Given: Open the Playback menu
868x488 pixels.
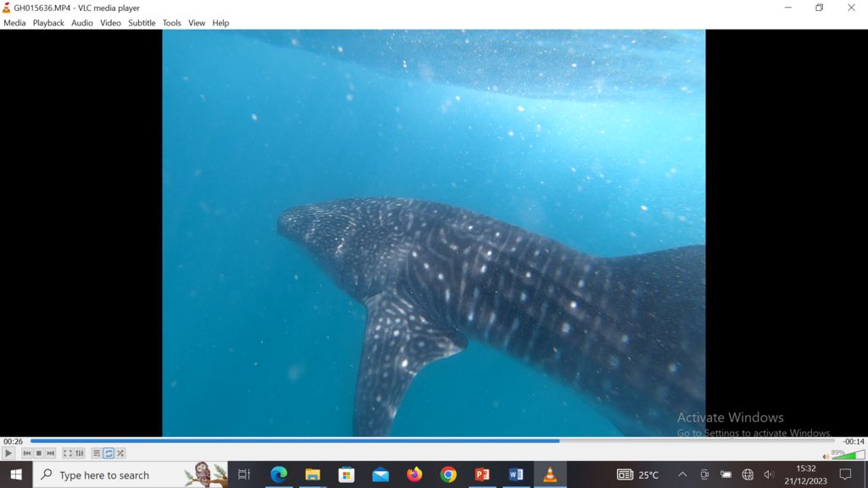Looking at the screenshot, I should click(48, 23).
